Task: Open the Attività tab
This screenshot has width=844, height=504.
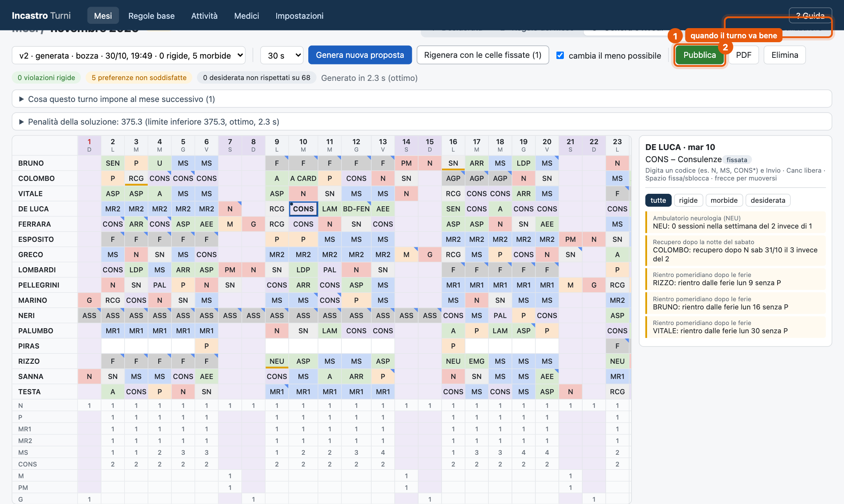Action: (204, 16)
